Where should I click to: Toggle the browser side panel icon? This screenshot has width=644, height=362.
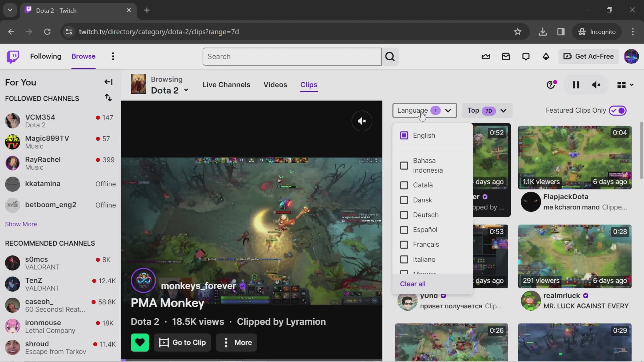(x=561, y=32)
